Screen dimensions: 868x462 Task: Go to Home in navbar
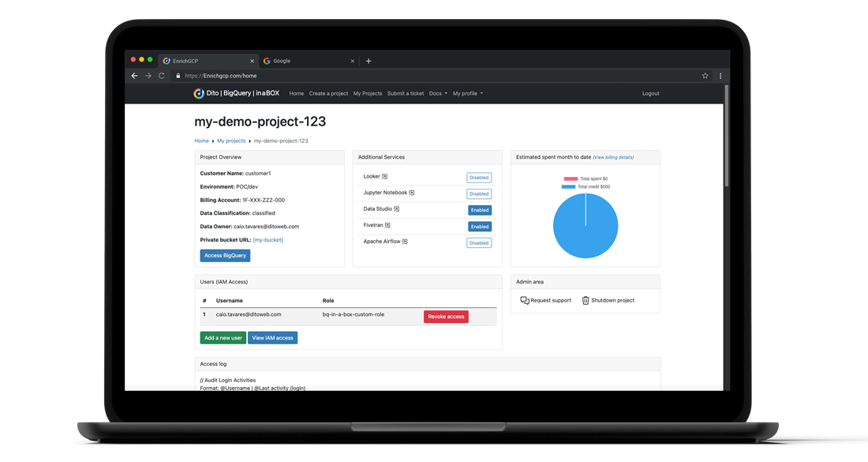tap(296, 94)
